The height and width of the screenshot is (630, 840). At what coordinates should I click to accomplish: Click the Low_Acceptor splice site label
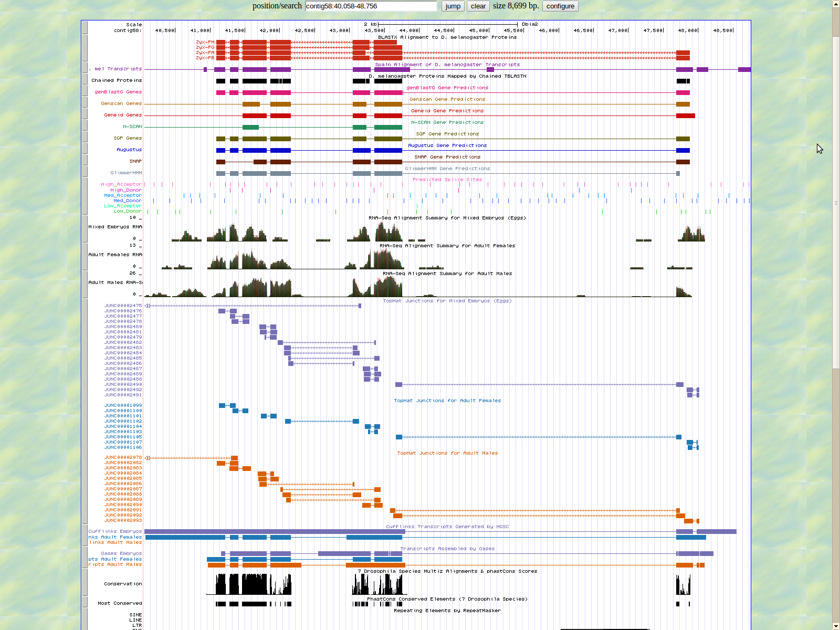pos(123,206)
